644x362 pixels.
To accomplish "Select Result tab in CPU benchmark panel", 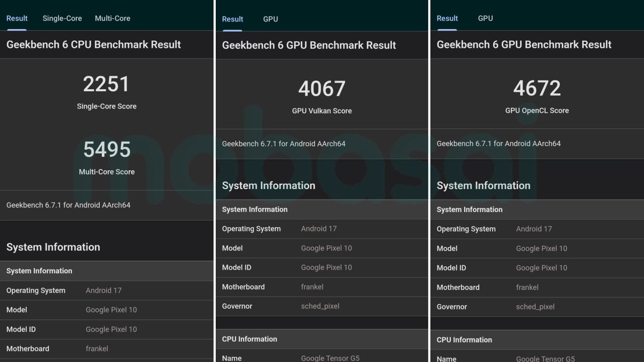I will tap(17, 18).
